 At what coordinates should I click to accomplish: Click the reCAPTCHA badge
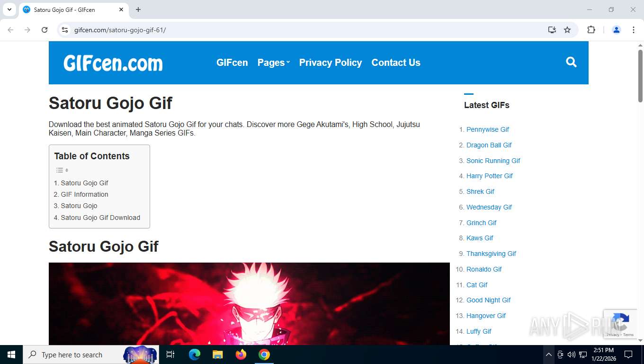coord(619,324)
